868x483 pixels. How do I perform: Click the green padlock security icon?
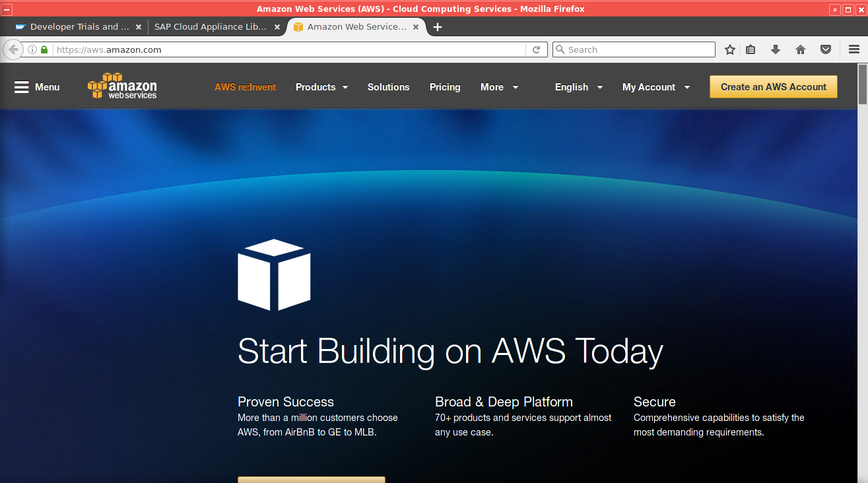tap(44, 49)
